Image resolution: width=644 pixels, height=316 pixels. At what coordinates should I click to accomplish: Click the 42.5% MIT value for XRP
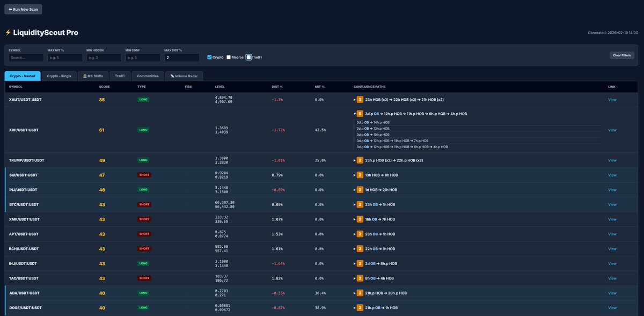pos(320,130)
